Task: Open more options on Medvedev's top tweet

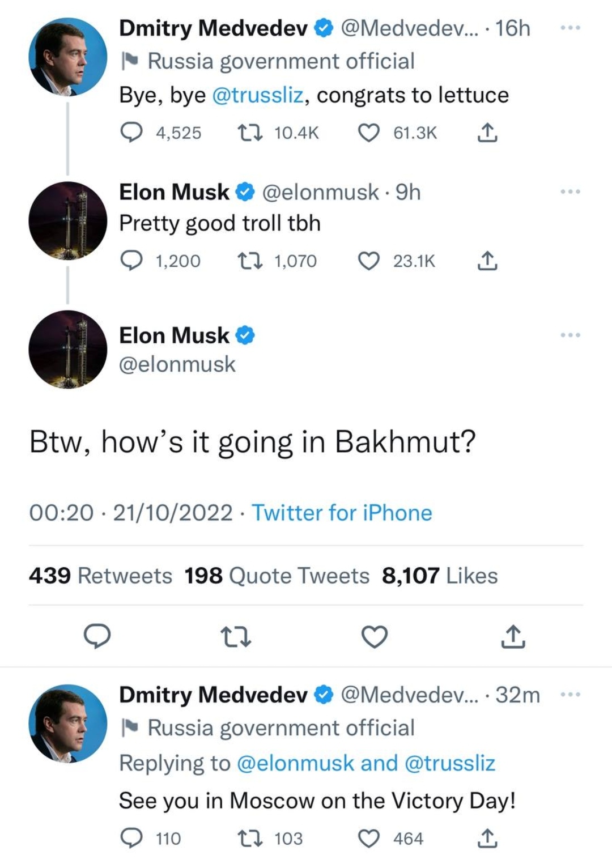Action: [x=570, y=27]
